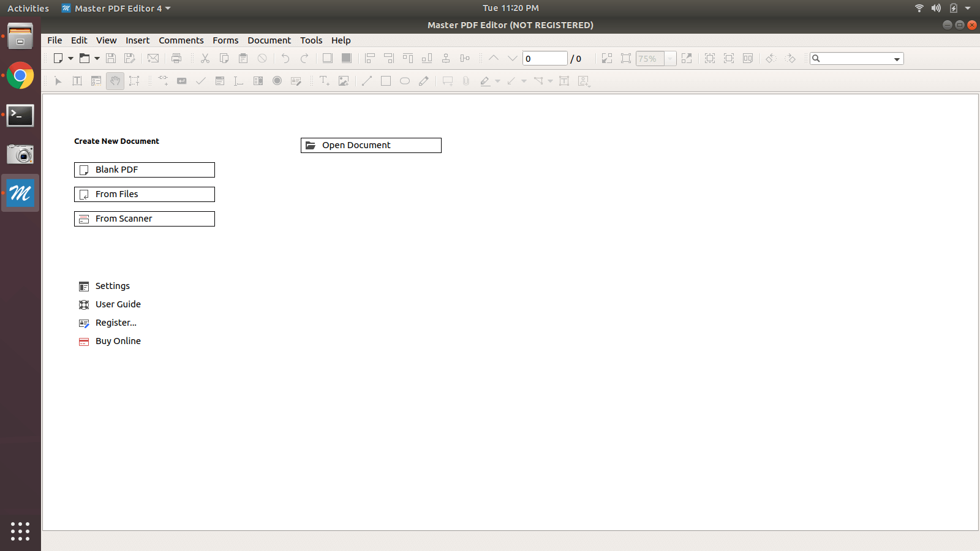Click the Rotate Right page icon
Image resolution: width=980 pixels, height=551 pixels.
click(x=791, y=58)
